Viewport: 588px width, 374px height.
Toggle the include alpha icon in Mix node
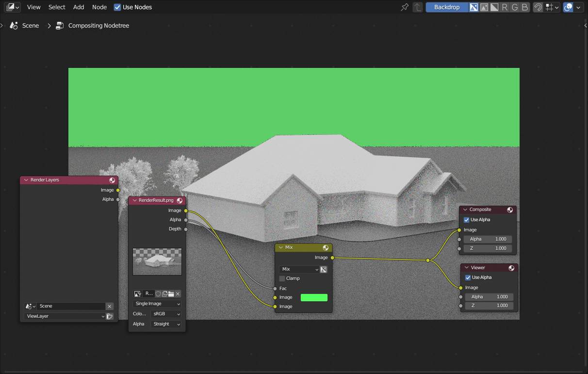(324, 269)
